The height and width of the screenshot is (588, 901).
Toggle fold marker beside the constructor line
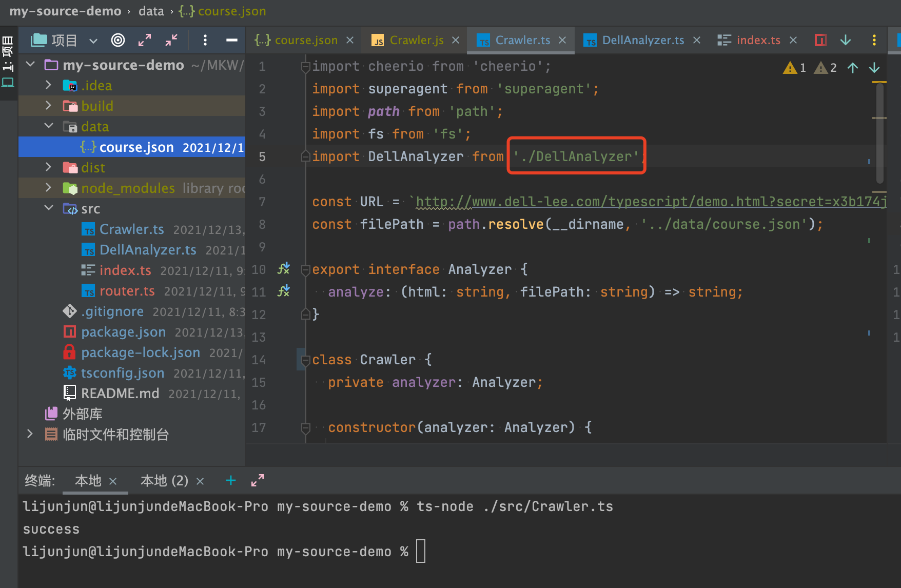point(305,427)
